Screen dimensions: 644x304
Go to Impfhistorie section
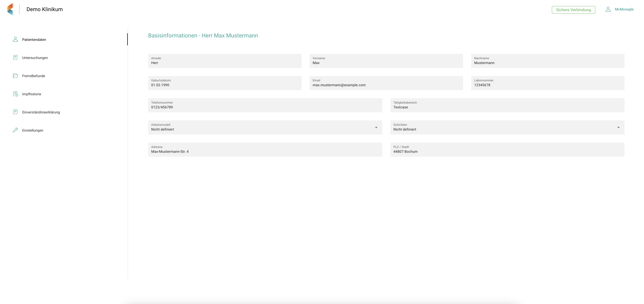click(32, 94)
